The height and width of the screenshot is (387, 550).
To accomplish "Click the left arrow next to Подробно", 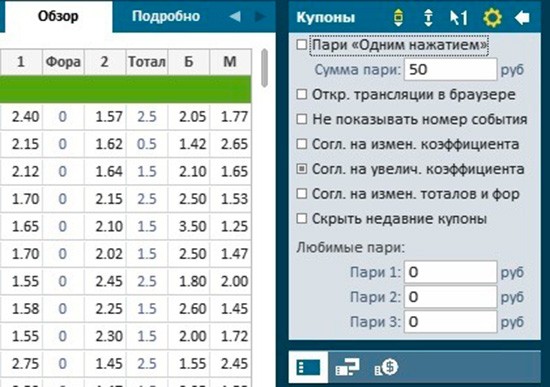I will point(235,16).
